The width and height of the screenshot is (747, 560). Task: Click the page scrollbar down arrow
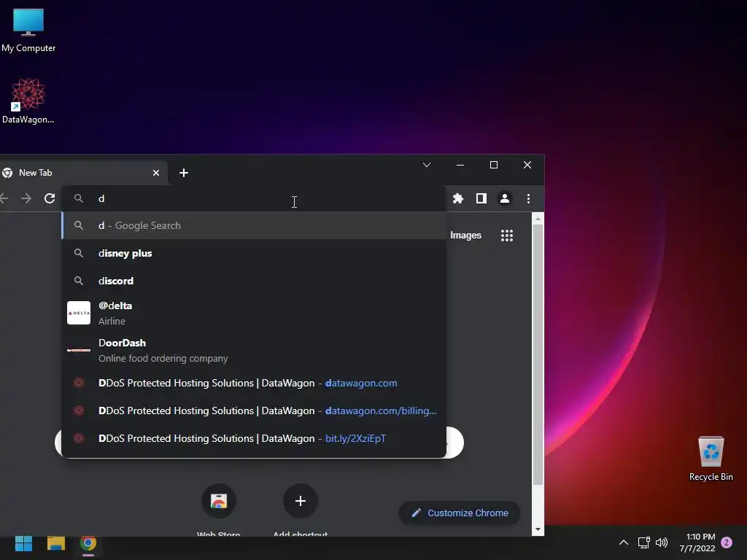pyautogui.click(x=538, y=529)
